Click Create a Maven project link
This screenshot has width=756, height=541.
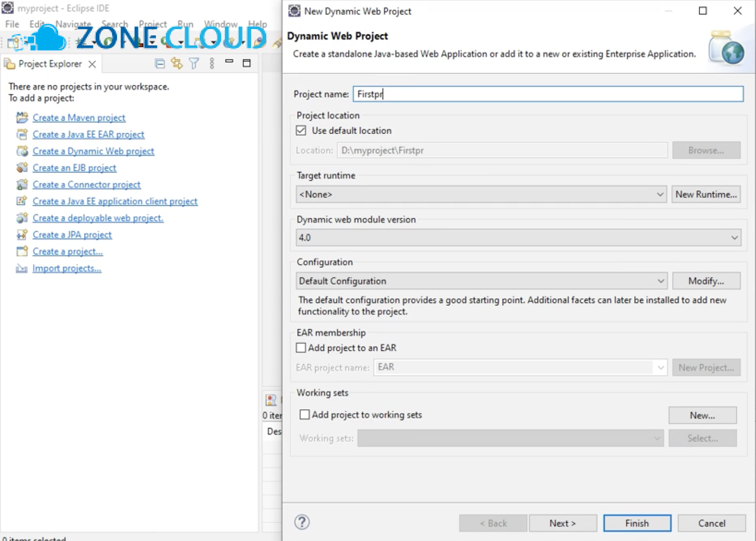tap(79, 117)
